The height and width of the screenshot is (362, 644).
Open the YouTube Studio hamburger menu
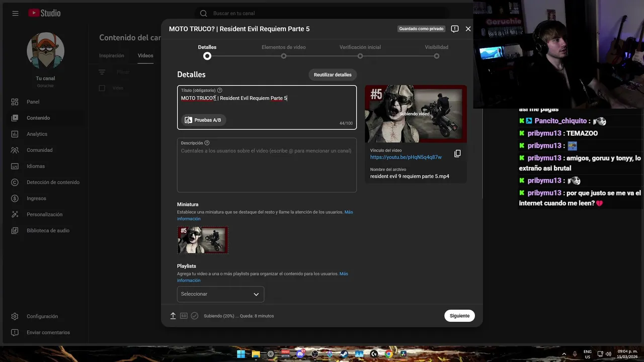[15, 13]
